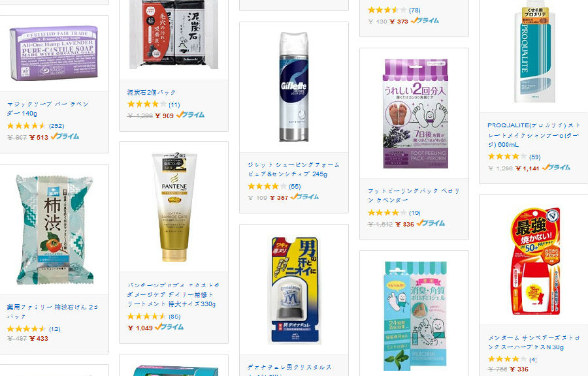Click the Gillette shaving foam product image

coord(294,87)
